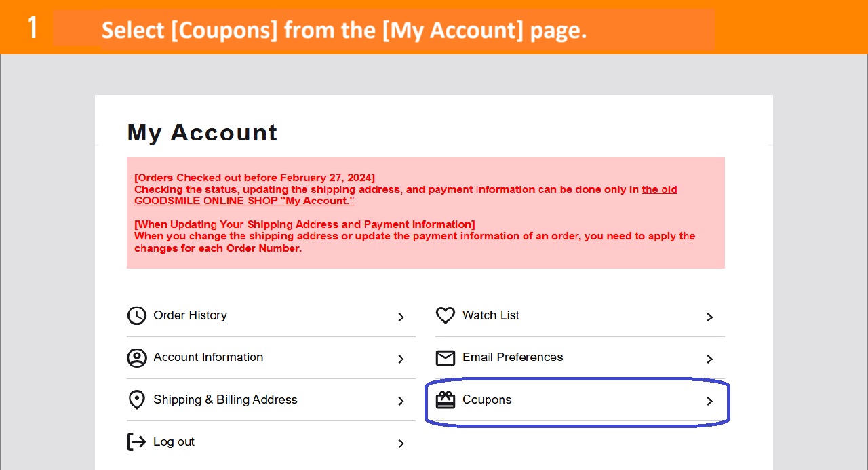Screen dimensions: 868x470
Task: Open Account Information via its right chevron
Action: (401, 359)
